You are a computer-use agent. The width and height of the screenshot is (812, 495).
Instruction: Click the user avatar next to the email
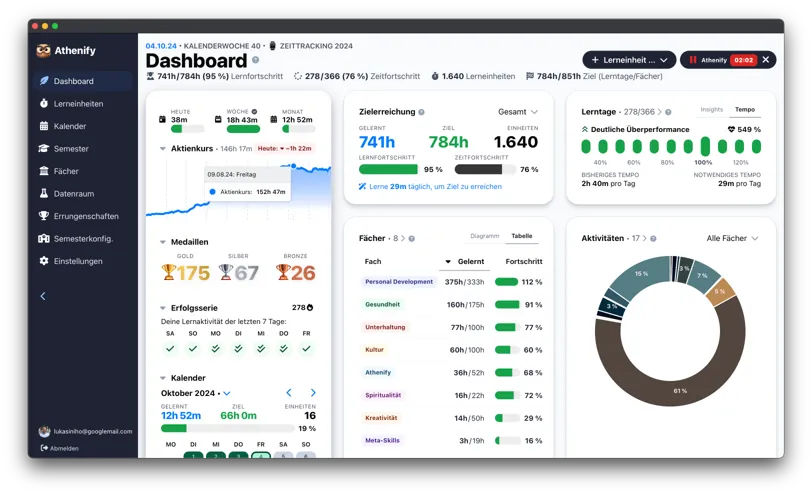(x=45, y=431)
